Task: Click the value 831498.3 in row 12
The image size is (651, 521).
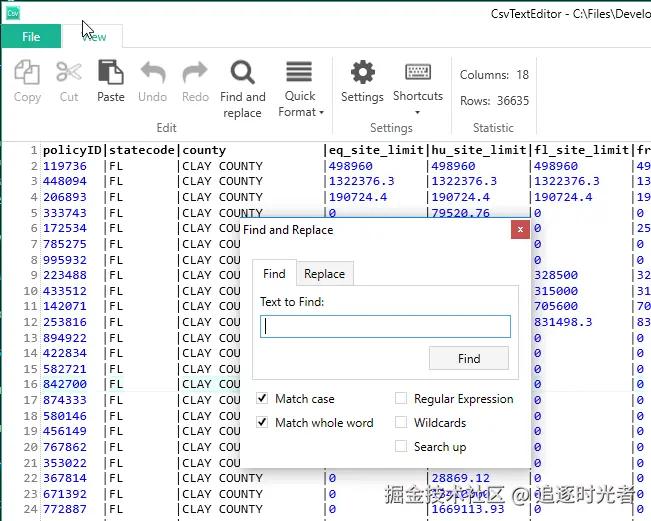Action: pos(563,322)
